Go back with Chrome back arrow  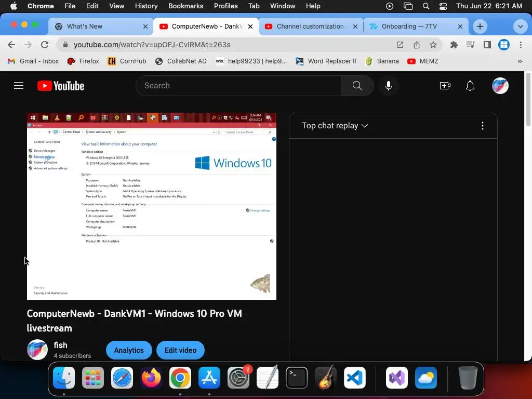tap(11, 45)
